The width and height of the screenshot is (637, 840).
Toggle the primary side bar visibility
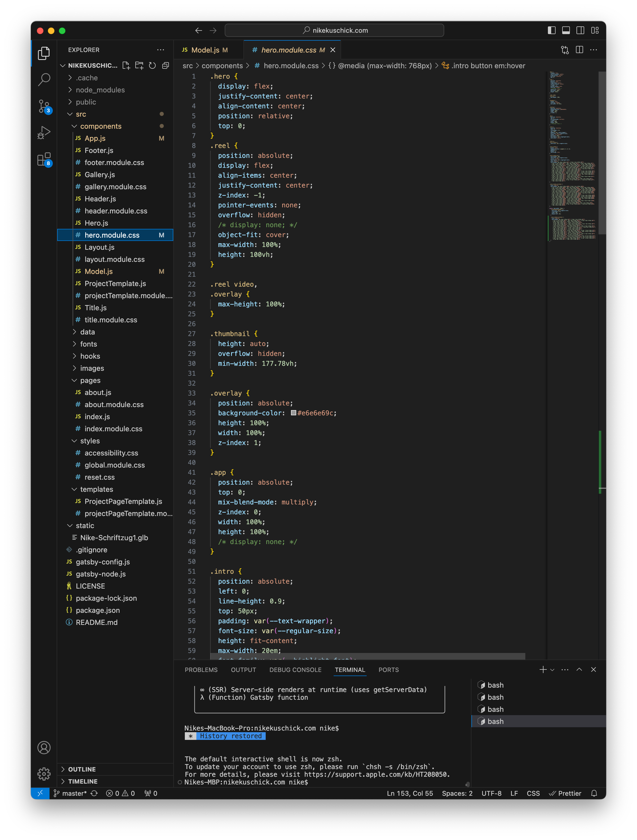click(x=551, y=30)
